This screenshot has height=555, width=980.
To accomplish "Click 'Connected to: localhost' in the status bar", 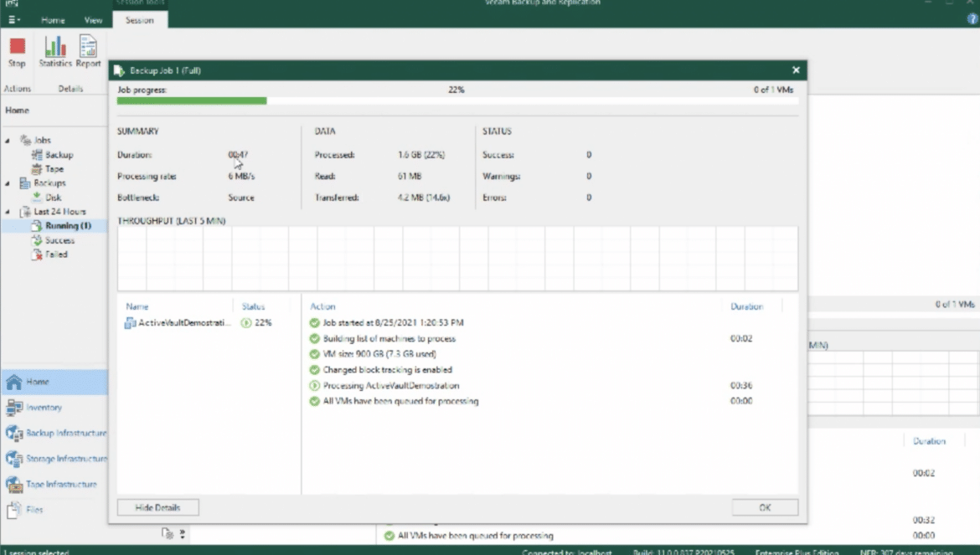I will point(567,552).
